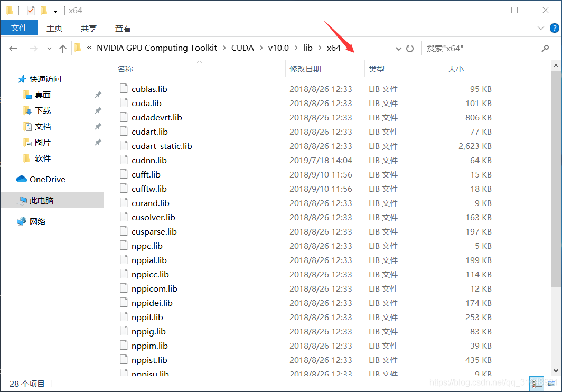Sort files by 大小 column

pyautogui.click(x=456, y=69)
